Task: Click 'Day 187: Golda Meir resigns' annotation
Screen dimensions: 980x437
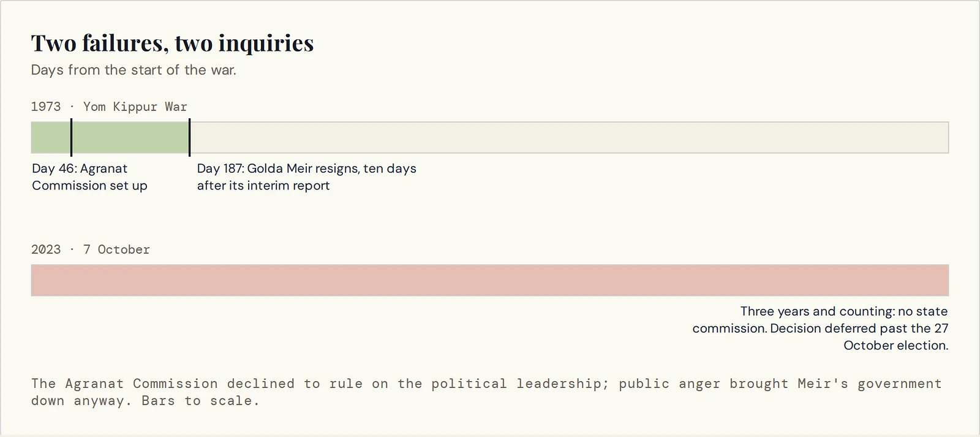Action: (x=306, y=177)
